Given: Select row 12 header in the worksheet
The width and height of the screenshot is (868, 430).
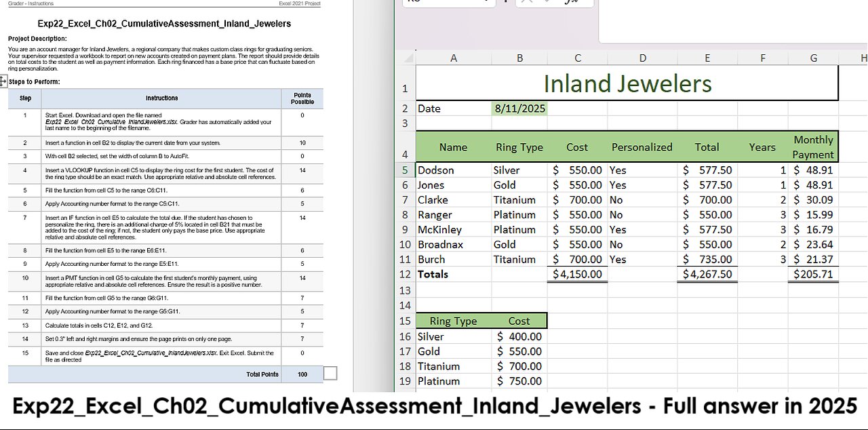Looking at the screenshot, I should (x=405, y=274).
